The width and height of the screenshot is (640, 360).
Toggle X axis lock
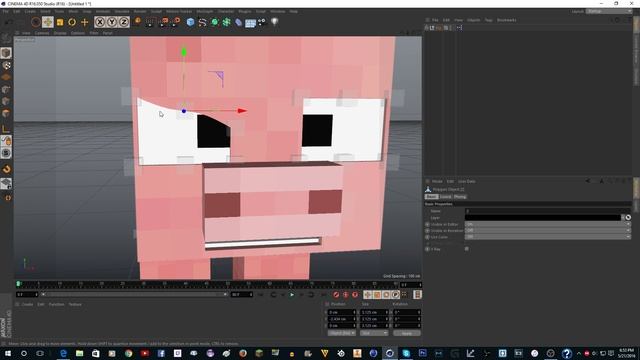100,22
